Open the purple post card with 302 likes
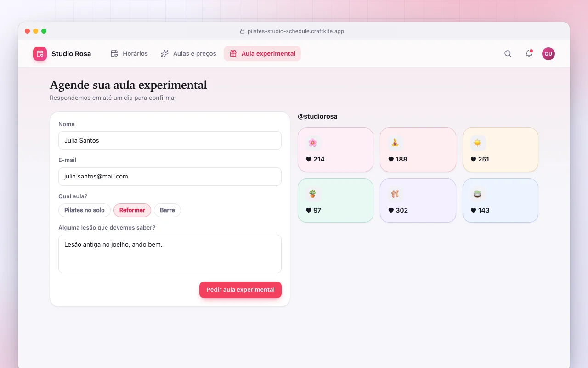 point(418,201)
